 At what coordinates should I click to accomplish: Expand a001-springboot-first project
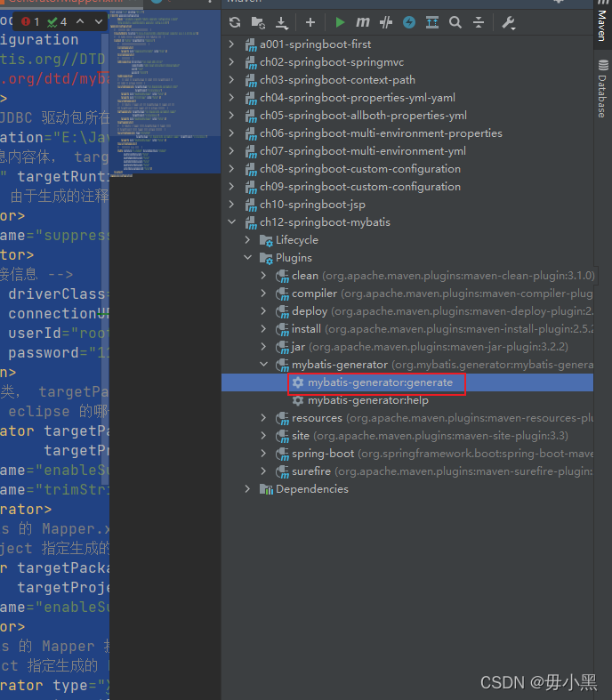click(x=231, y=44)
